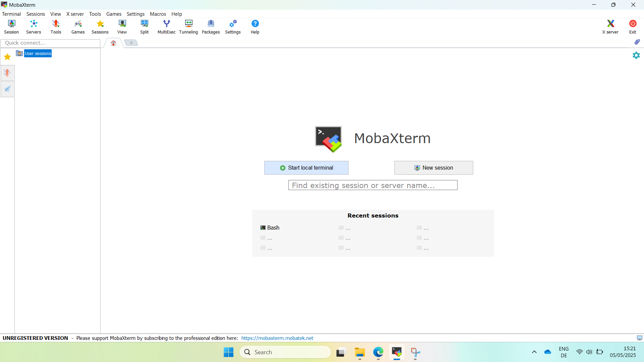The height and width of the screenshot is (362, 644).
Task: Open the clock showing 15:21 in tray
Action: (623, 352)
